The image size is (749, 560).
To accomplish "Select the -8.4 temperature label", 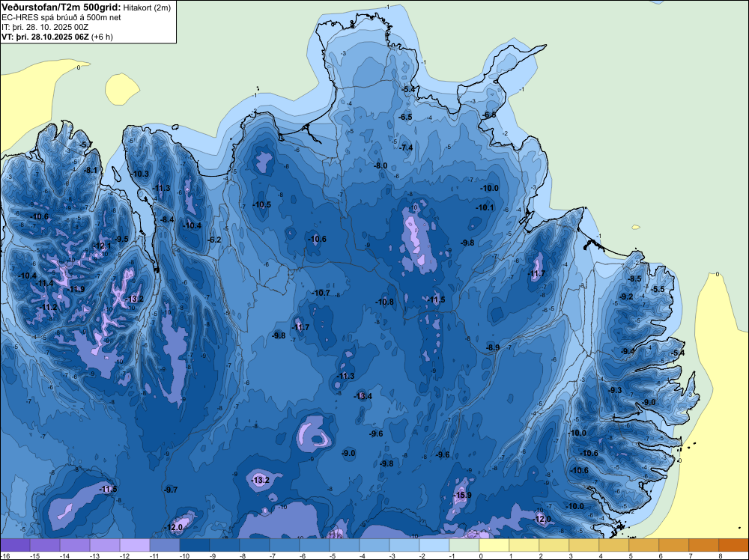I will 167,219.
